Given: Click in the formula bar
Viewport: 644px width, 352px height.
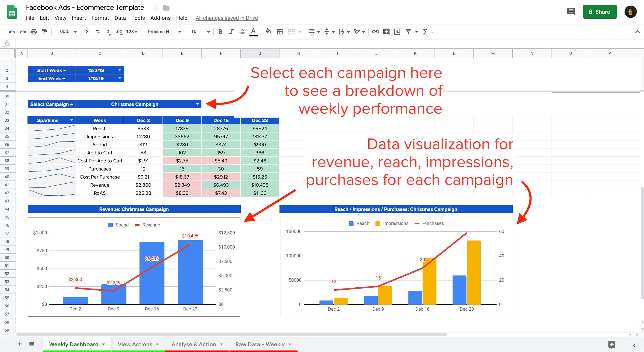Looking at the screenshot, I should coord(330,44).
